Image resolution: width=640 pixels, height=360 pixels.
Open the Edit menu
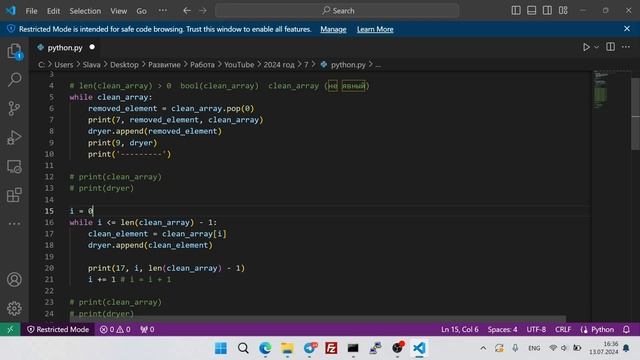pos(53,11)
